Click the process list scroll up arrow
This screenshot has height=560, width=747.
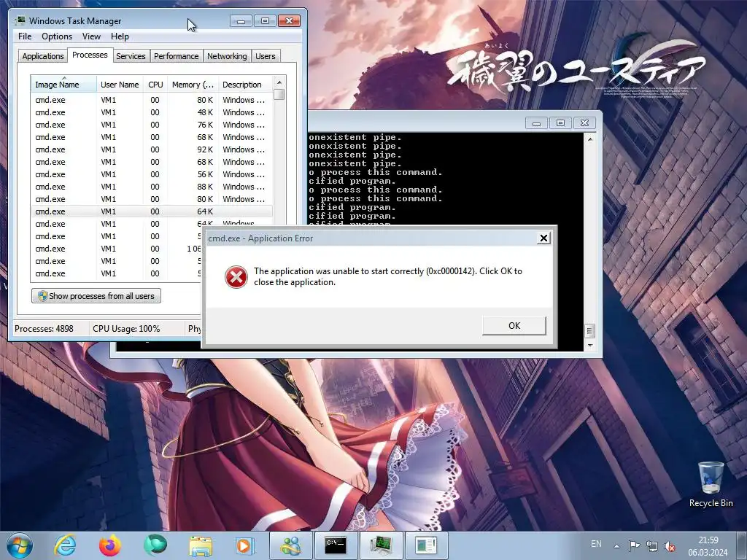[279, 82]
